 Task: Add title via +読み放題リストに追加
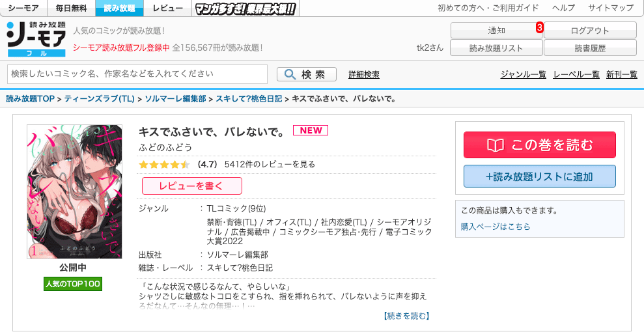[539, 176]
